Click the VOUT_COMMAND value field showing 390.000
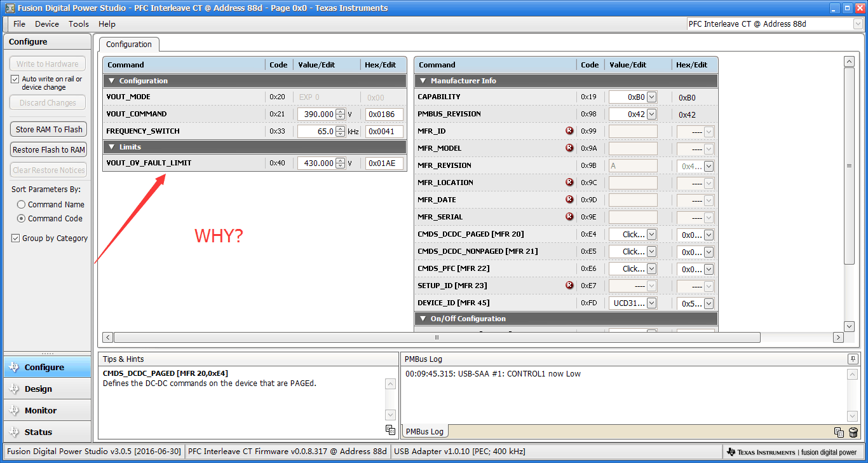 pyautogui.click(x=316, y=114)
